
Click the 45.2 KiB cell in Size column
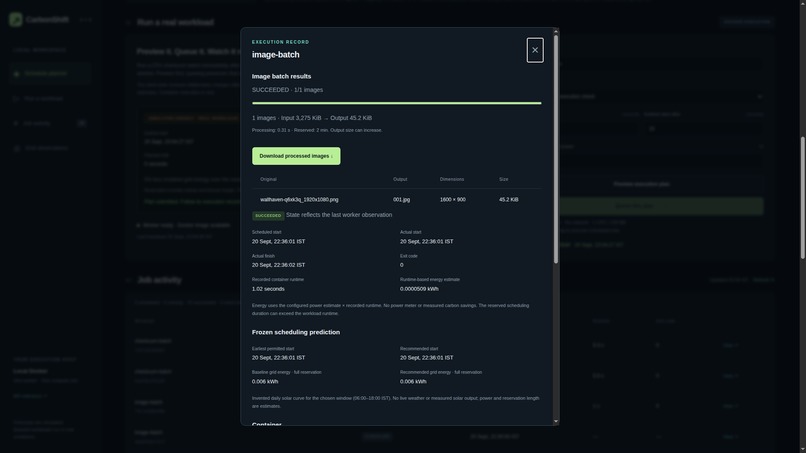[x=508, y=200]
